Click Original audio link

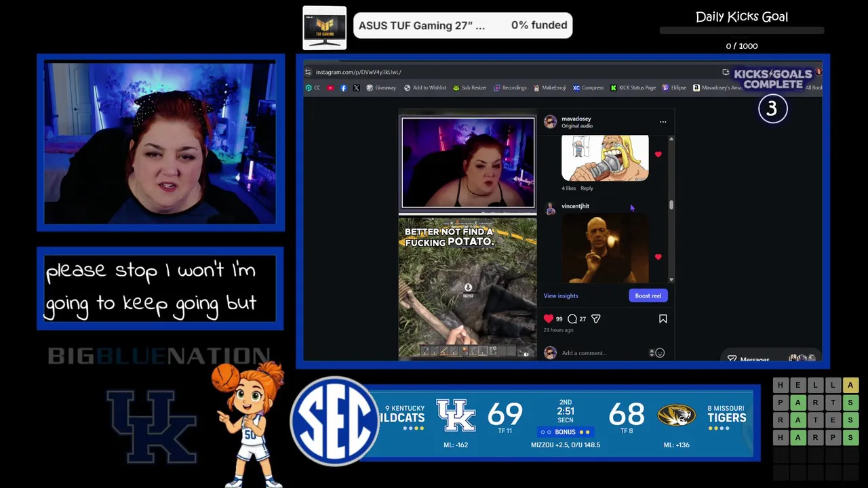click(576, 126)
